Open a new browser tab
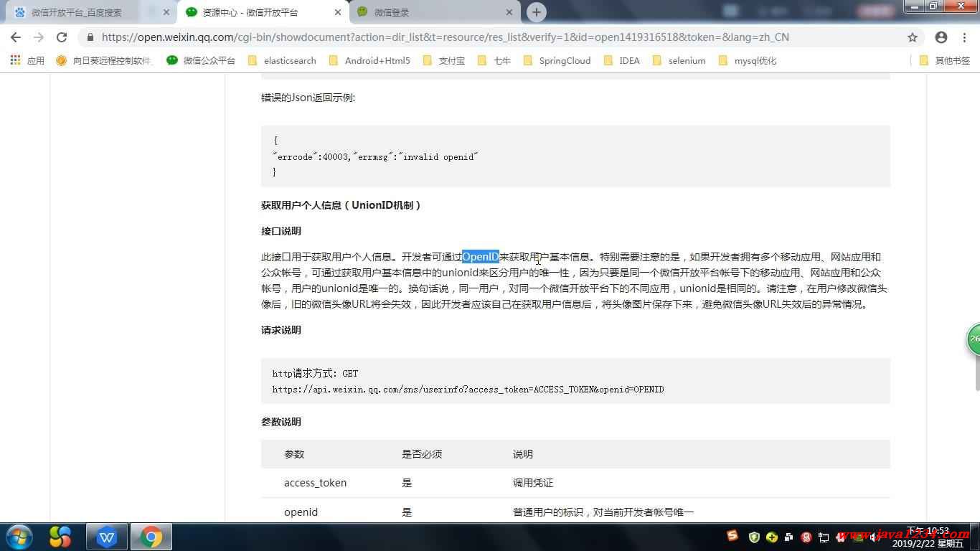This screenshot has width=980, height=551. pyautogui.click(x=536, y=12)
